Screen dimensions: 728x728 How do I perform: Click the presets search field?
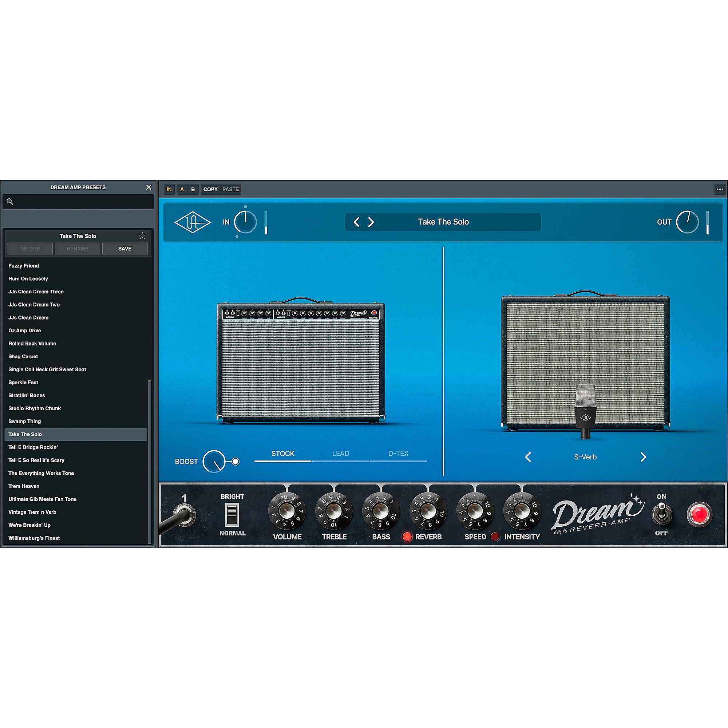pyautogui.click(x=78, y=202)
